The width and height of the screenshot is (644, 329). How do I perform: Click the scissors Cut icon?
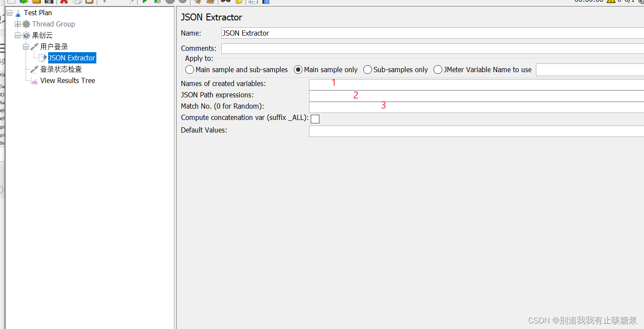[x=64, y=1]
